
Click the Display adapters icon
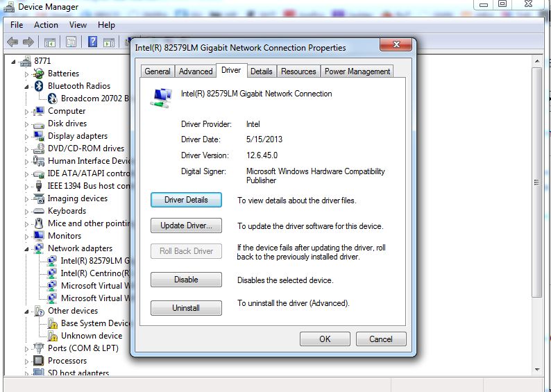[38, 136]
